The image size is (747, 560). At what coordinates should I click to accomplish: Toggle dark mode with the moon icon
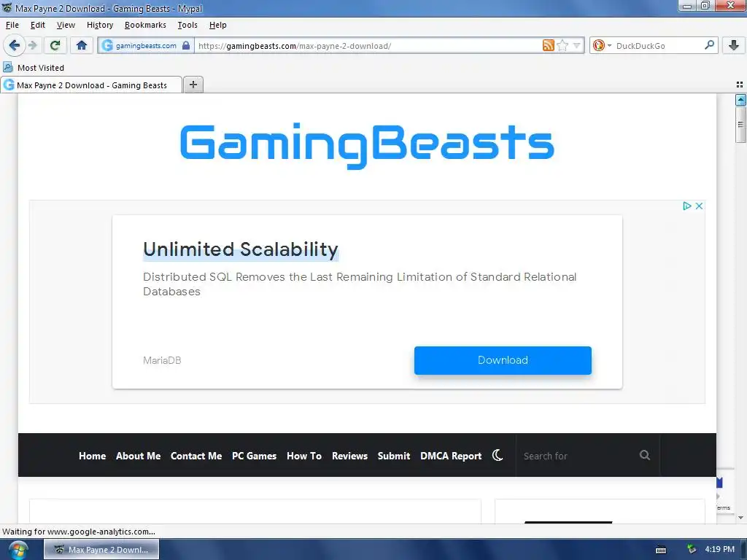tap(498, 455)
